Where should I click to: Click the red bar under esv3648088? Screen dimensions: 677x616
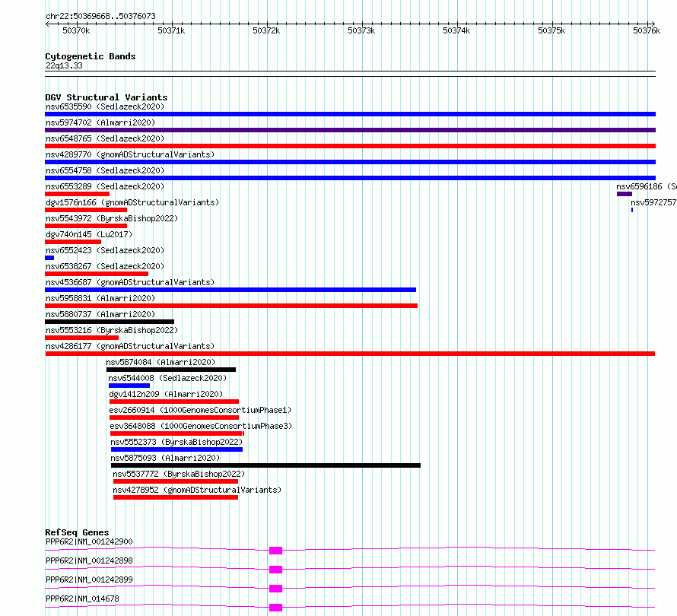click(177, 433)
